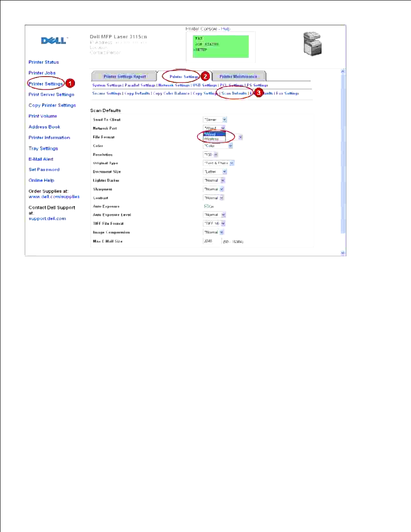The width and height of the screenshot is (411, 532).
Task: Select the Printer Settings tab
Action: pyautogui.click(x=184, y=77)
